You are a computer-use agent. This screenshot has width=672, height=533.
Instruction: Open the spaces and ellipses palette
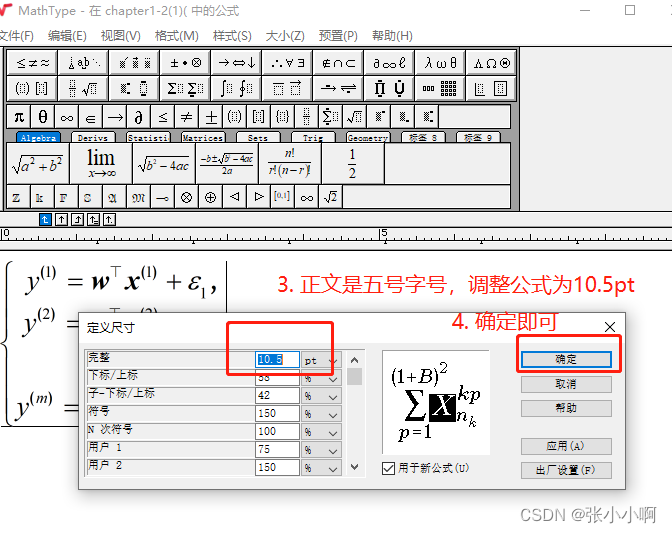point(83,63)
